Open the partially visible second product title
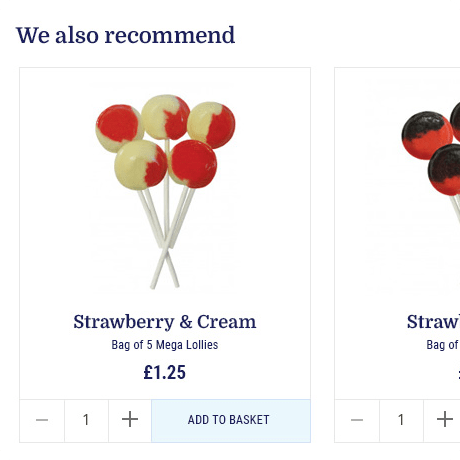Image resolution: width=460 pixels, height=460 pixels. (433, 322)
